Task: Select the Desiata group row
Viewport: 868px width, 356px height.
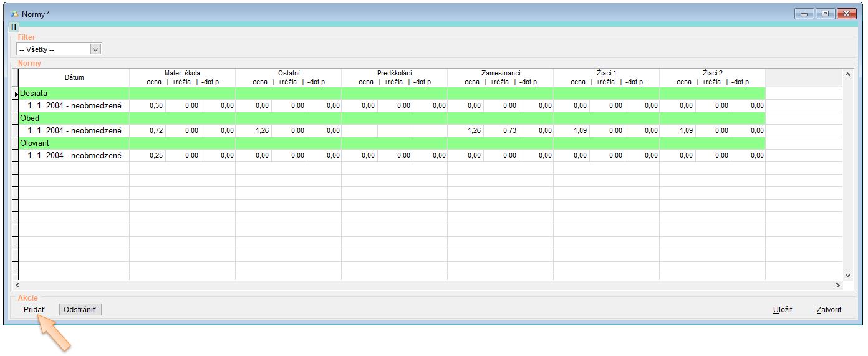Action: pyautogui.click(x=33, y=94)
